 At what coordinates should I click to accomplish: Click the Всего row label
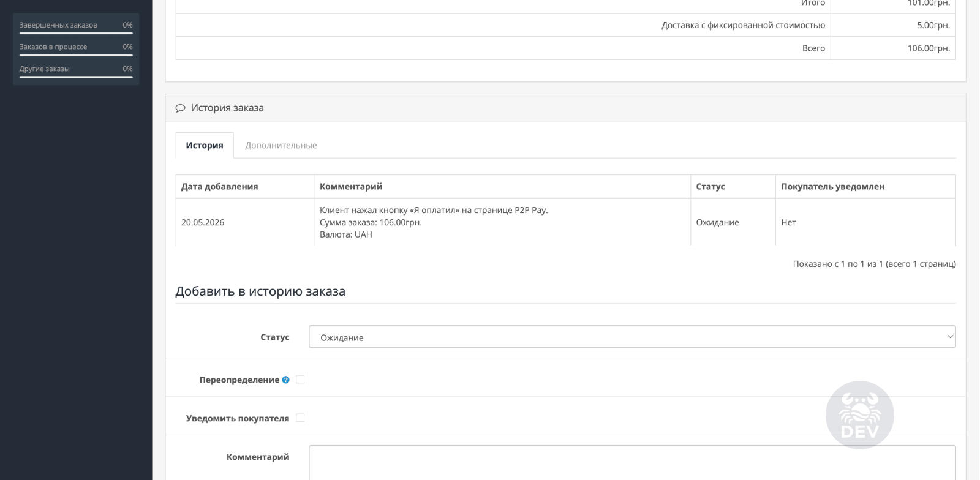[x=813, y=48]
